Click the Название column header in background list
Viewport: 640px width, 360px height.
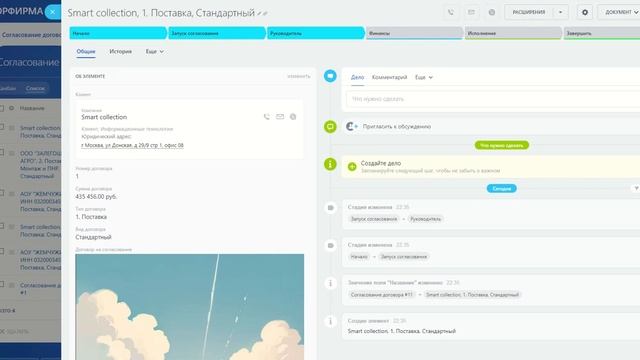coord(32,108)
